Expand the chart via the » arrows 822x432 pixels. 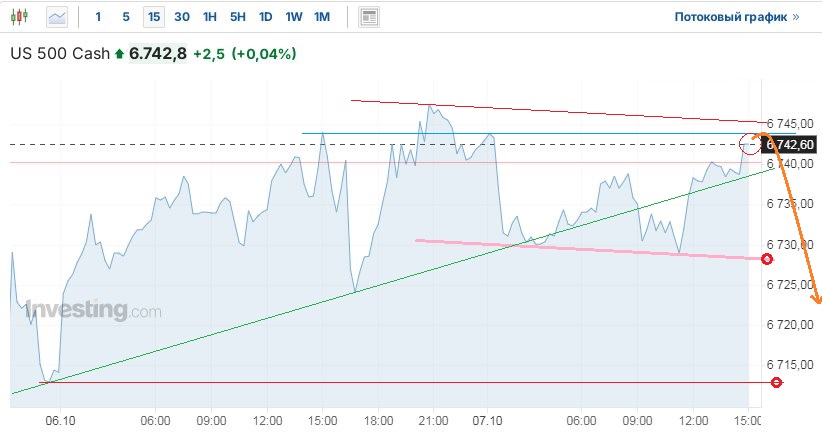[796, 17]
